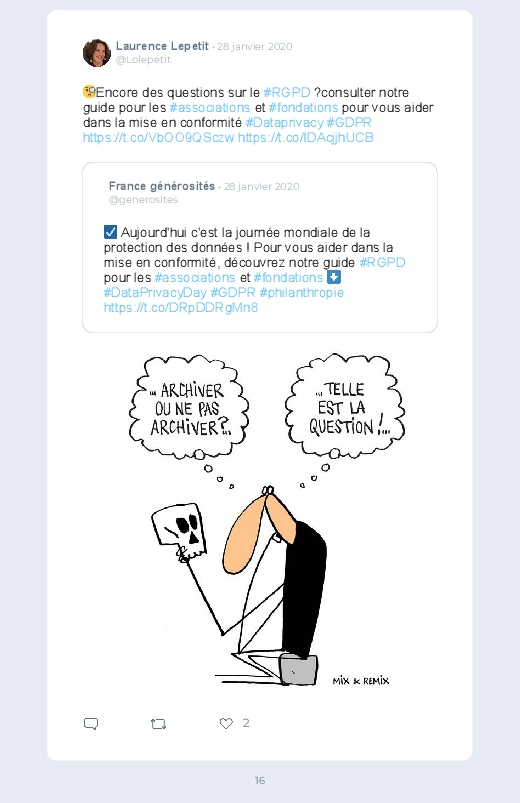Open the @Lolepetit handle

143,59
